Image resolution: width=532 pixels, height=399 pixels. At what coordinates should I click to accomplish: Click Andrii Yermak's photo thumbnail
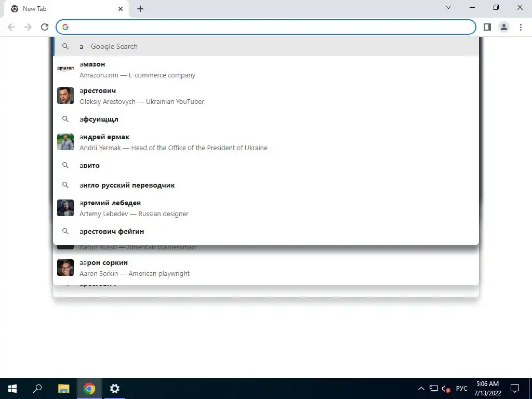[x=65, y=142]
